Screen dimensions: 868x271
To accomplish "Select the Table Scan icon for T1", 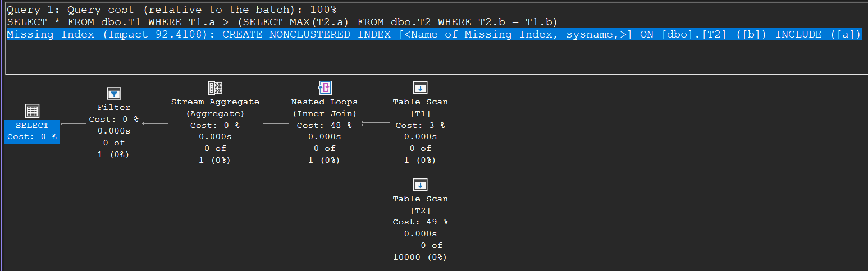I will [x=421, y=88].
